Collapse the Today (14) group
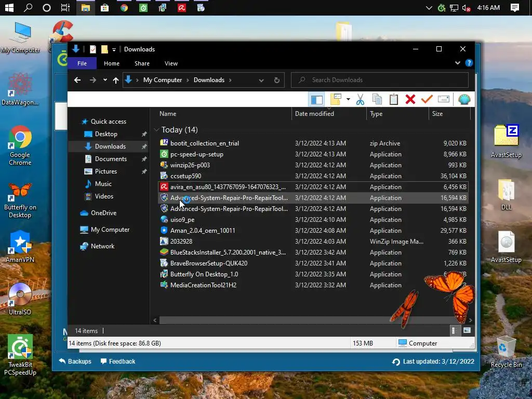532x399 pixels. pyautogui.click(x=156, y=130)
